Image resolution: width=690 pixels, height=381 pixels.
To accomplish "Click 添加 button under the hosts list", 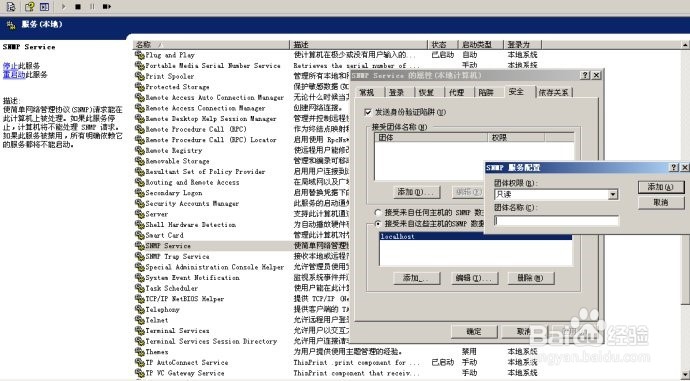I will point(416,278).
